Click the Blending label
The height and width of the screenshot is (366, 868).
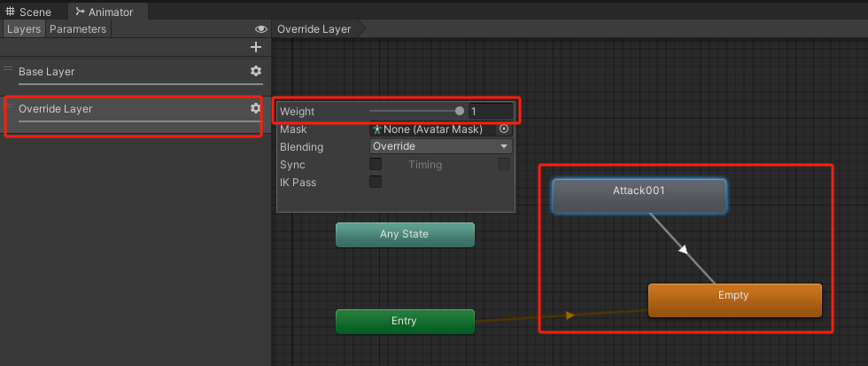tap(302, 147)
